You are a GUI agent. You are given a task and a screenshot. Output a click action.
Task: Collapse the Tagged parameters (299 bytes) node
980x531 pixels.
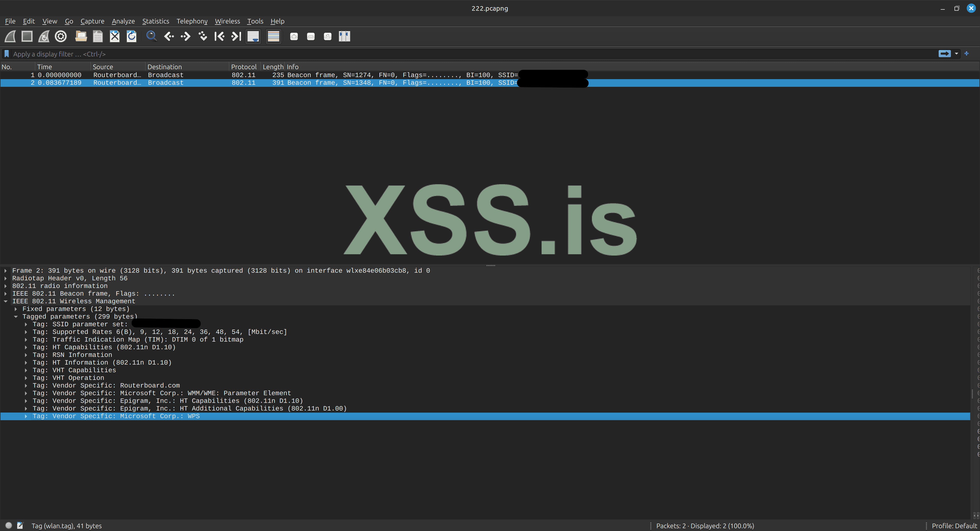(x=16, y=317)
